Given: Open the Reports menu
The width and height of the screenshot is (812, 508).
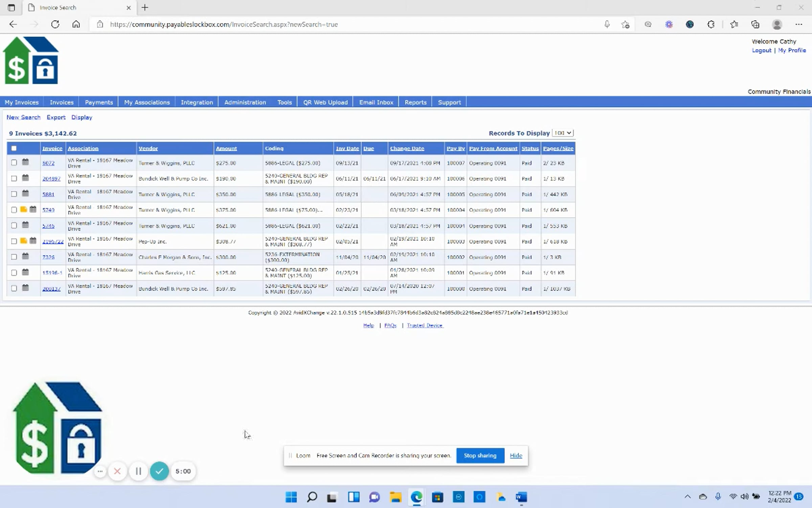Looking at the screenshot, I should 415,102.
